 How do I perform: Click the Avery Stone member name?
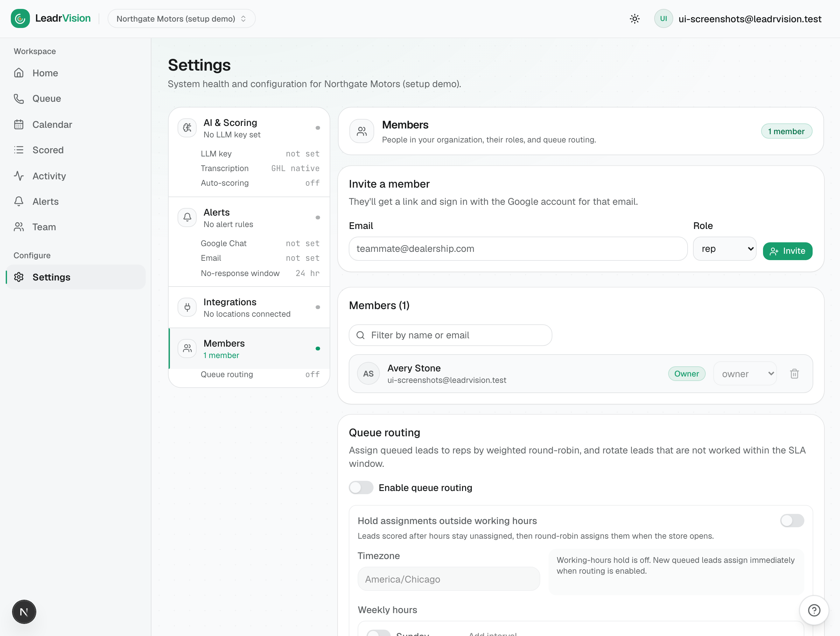pyautogui.click(x=414, y=368)
